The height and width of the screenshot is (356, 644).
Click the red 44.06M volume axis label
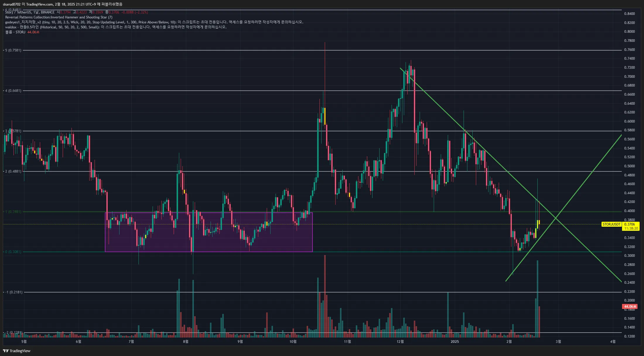[630, 307]
